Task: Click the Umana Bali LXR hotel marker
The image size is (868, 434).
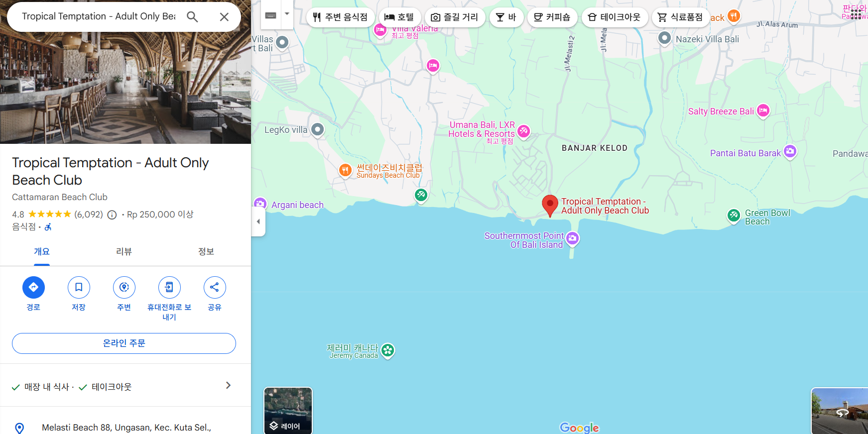Action: pyautogui.click(x=523, y=131)
